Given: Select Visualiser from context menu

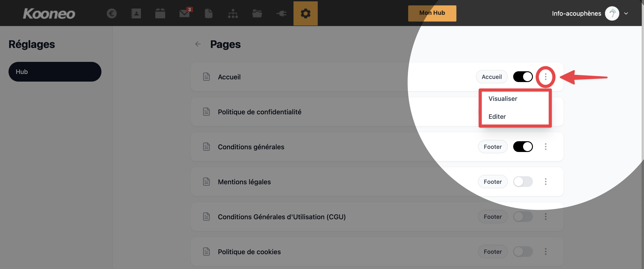Looking at the screenshot, I should (x=503, y=99).
